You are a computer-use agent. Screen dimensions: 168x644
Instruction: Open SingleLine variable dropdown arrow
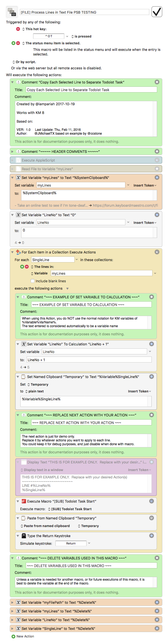(77, 259)
